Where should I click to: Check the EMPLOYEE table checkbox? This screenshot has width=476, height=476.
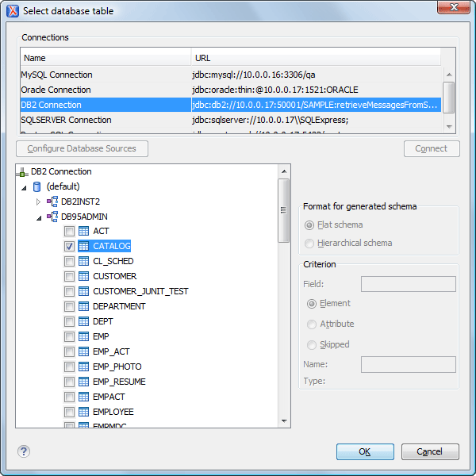pos(69,412)
